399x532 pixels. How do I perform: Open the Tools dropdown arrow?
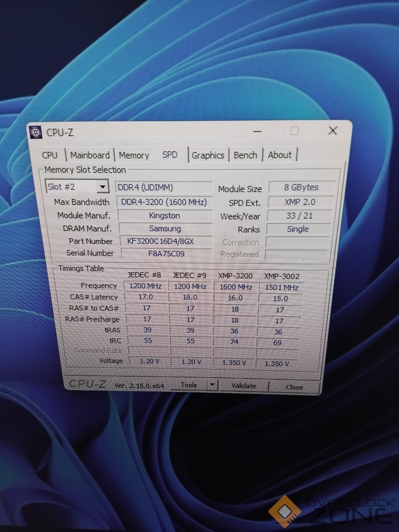click(x=212, y=385)
